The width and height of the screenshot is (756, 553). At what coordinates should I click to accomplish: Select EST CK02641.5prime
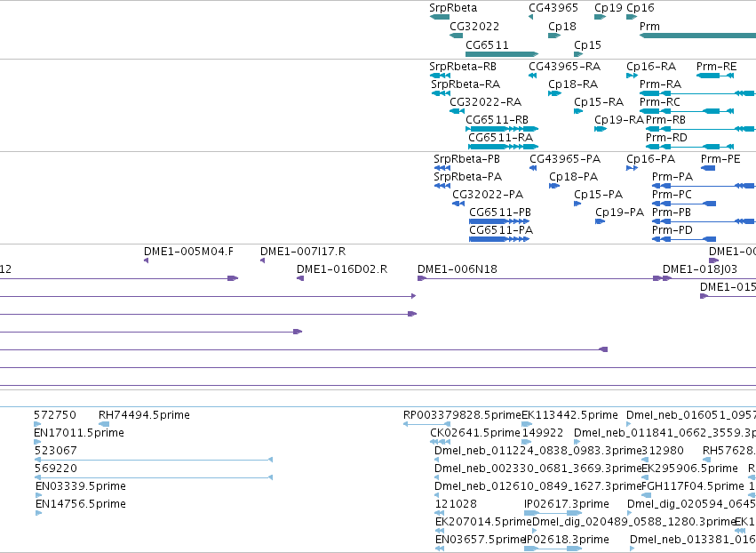(x=441, y=442)
